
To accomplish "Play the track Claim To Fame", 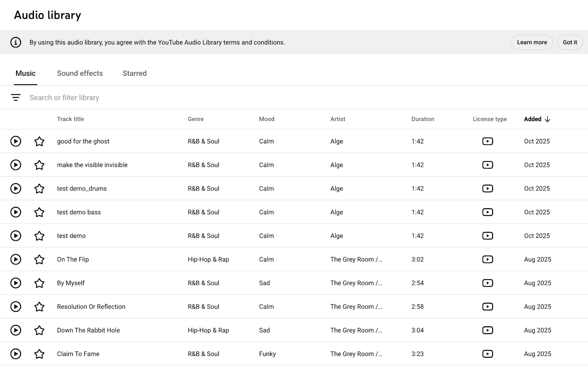I will point(15,354).
